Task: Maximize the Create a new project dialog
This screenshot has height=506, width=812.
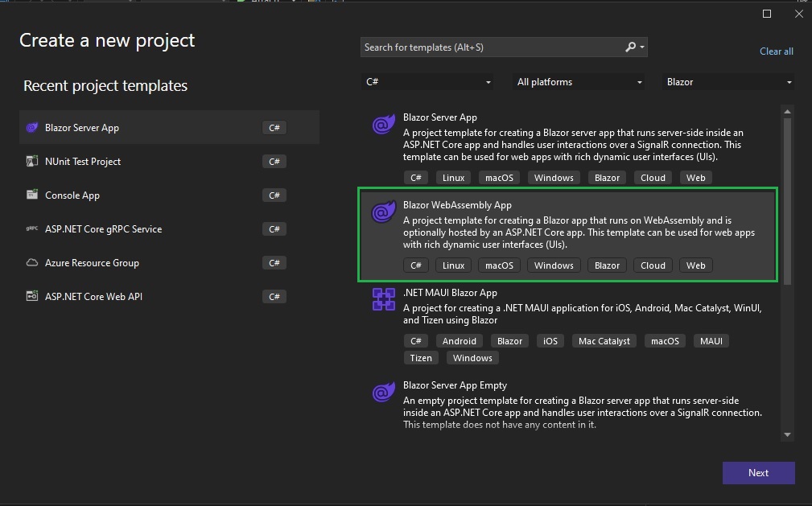Action: point(767,14)
